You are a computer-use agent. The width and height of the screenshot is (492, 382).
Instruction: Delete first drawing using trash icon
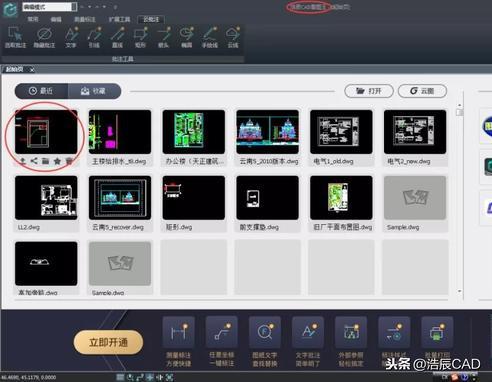[x=69, y=161]
